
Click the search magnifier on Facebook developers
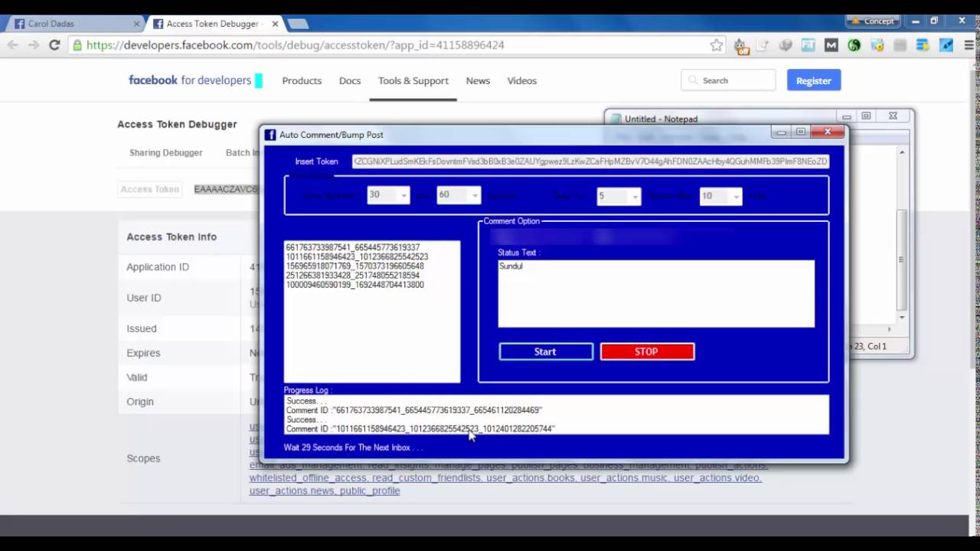pyautogui.click(x=693, y=80)
